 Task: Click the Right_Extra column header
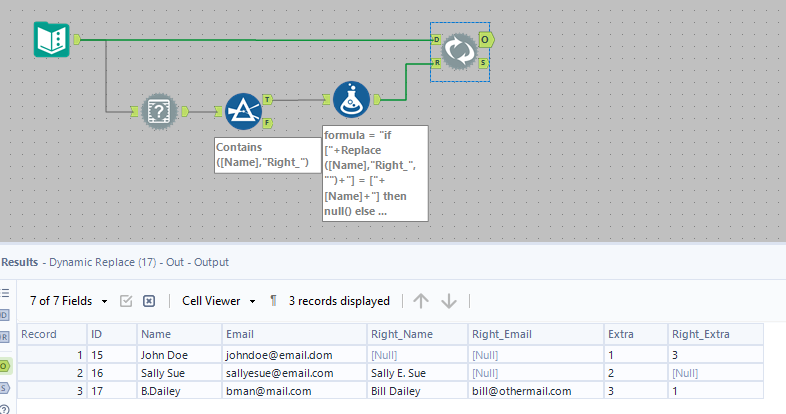coord(716,334)
